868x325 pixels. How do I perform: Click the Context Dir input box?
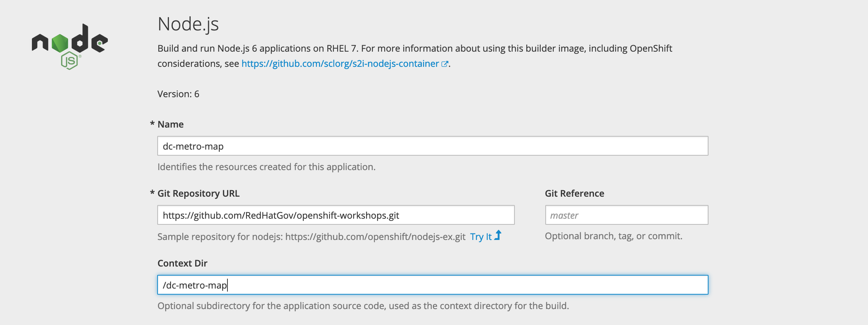pos(433,285)
